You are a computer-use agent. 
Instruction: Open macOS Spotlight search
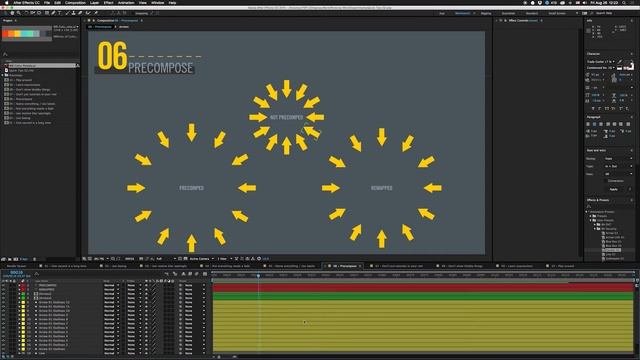(624, 2)
